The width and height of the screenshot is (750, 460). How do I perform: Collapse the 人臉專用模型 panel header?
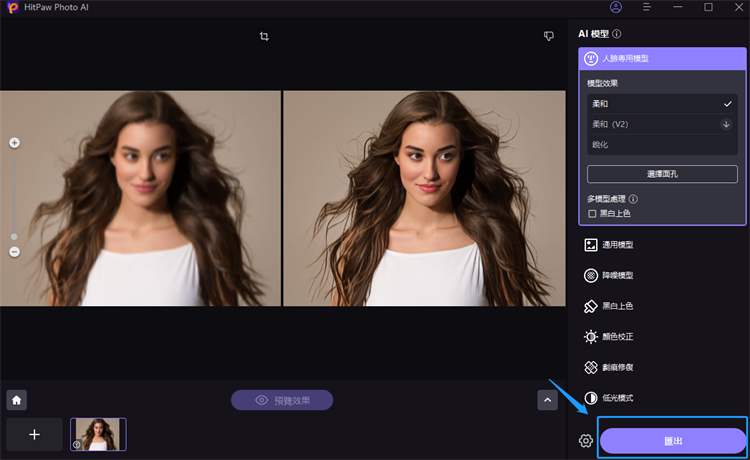[x=662, y=59]
